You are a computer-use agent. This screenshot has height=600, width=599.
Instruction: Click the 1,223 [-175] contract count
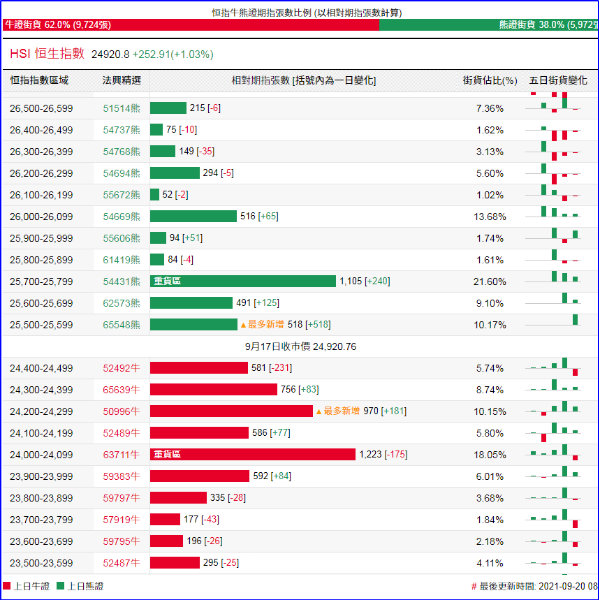pos(383,454)
